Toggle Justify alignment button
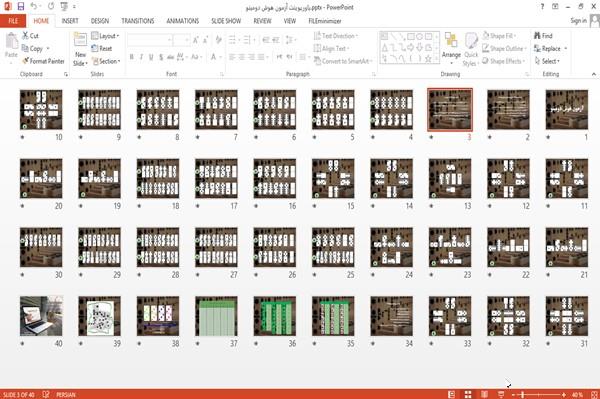This screenshot has height=399, width=600. 261,57
